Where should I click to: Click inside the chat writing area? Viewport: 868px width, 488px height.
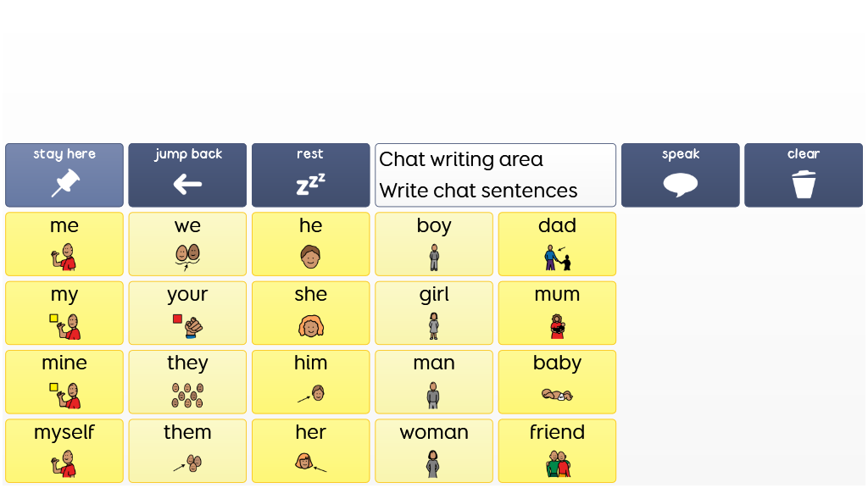[495, 175]
